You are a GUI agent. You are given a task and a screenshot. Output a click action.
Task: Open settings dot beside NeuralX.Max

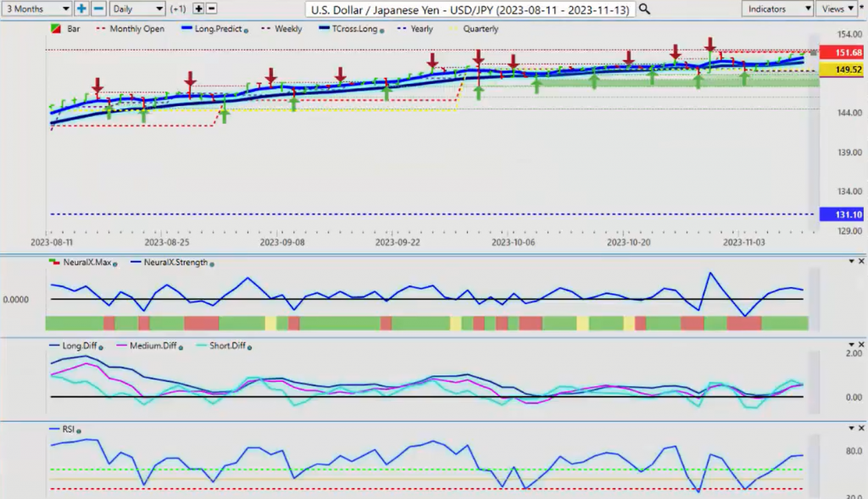click(115, 264)
